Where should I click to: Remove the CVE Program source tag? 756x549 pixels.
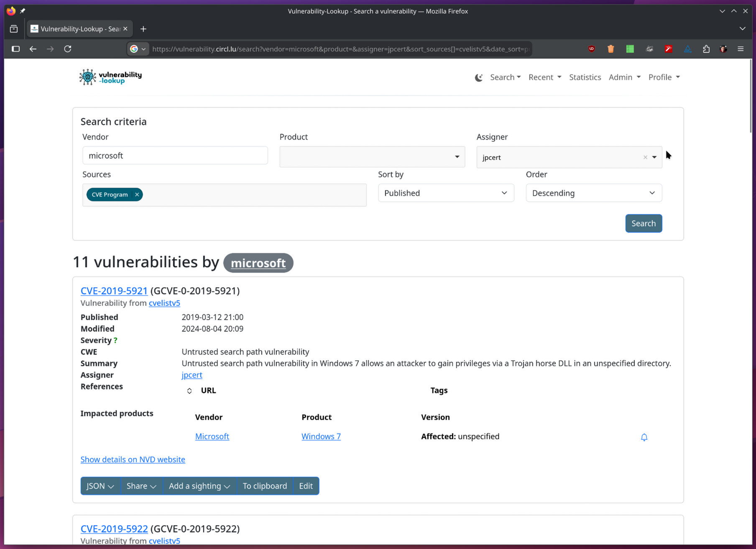pos(137,194)
